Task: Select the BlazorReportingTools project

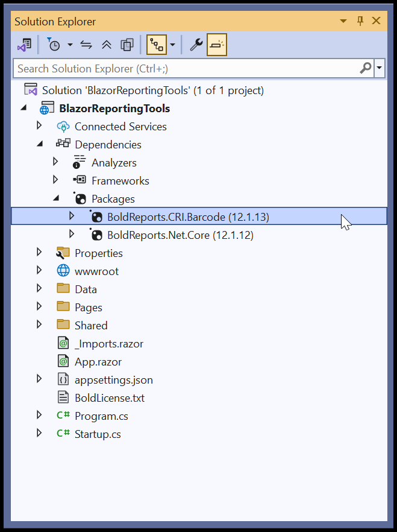Action: coord(114,108)
